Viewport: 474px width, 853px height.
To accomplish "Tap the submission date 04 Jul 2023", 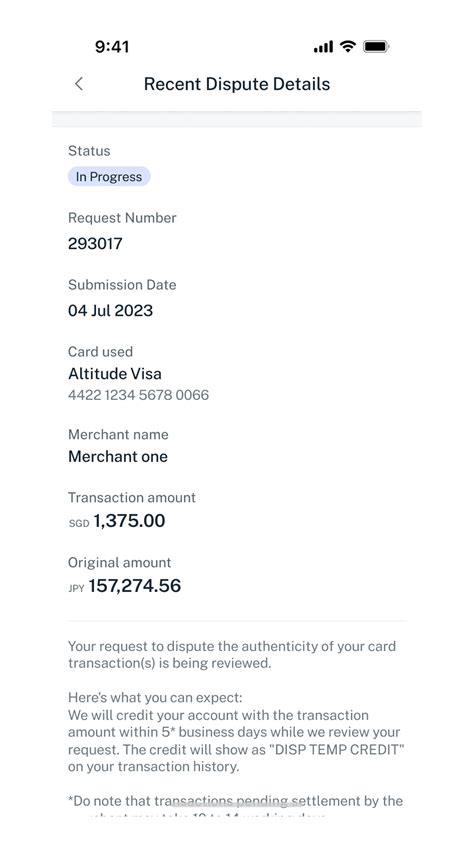I will (110, 311).
